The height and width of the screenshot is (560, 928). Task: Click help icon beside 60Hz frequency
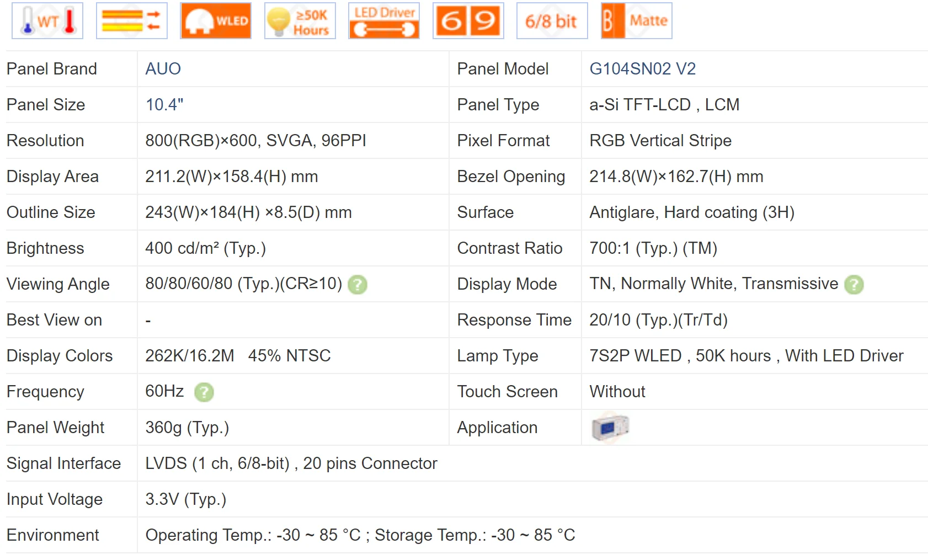[204, 392]
